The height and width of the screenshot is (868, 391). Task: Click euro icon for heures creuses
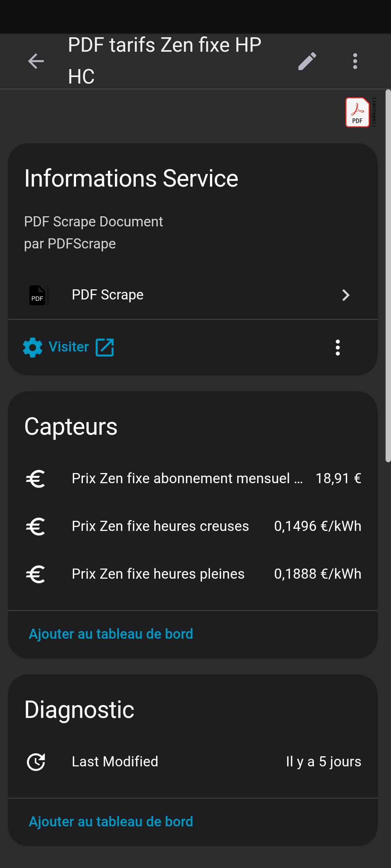pyautogui.click(x=35, y=527)
